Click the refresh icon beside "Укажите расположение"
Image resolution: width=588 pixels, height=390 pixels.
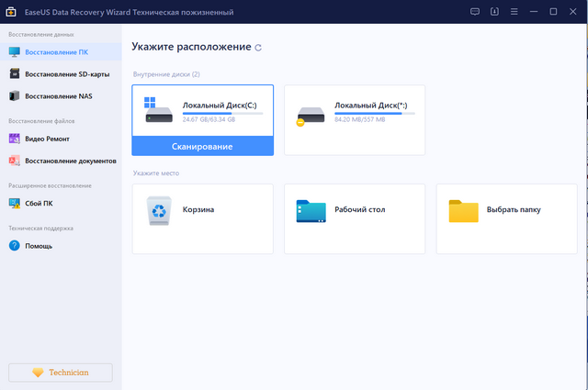tap(258, 47)
